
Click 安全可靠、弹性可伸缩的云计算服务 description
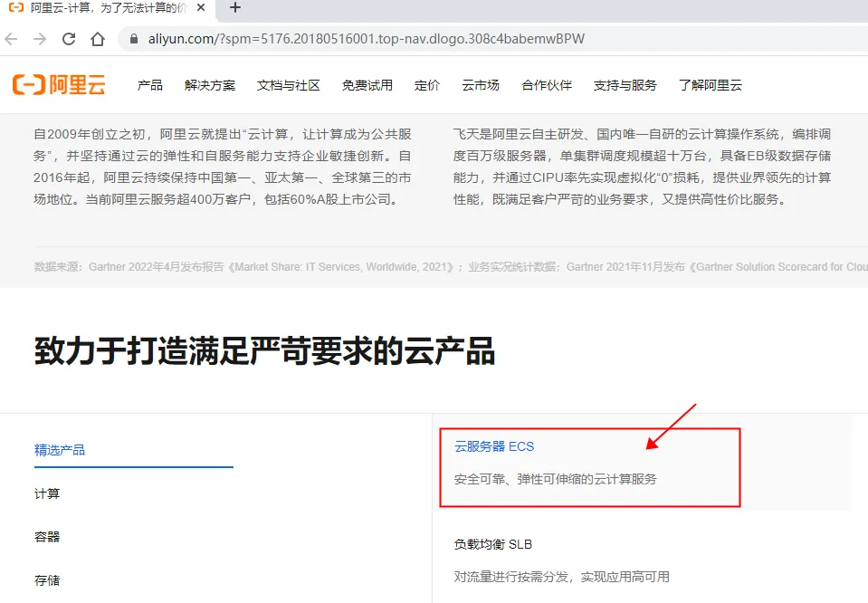click(555, 479)
